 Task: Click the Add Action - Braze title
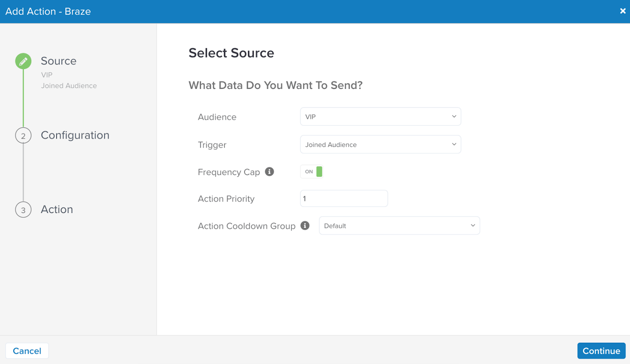[48, 11]
